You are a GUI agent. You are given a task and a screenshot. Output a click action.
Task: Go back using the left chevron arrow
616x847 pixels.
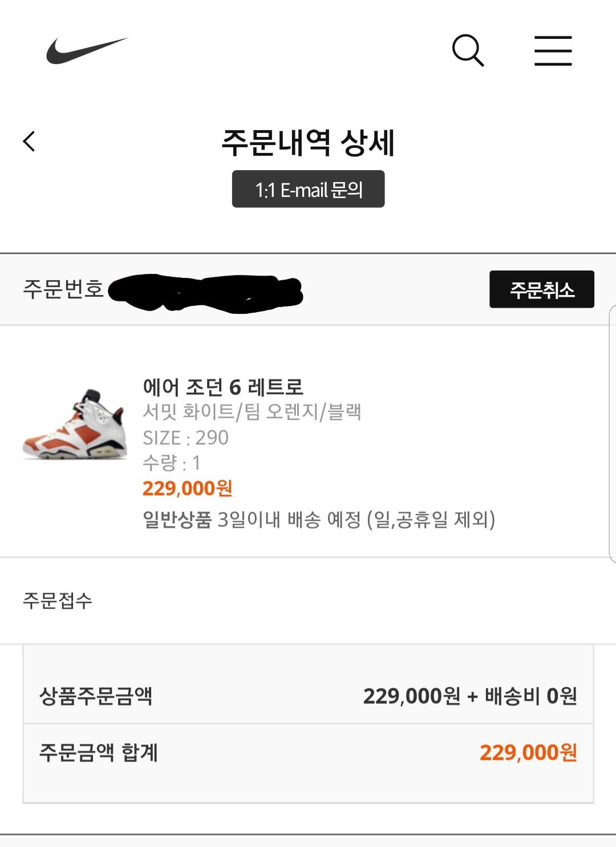(x=29, y=141)
